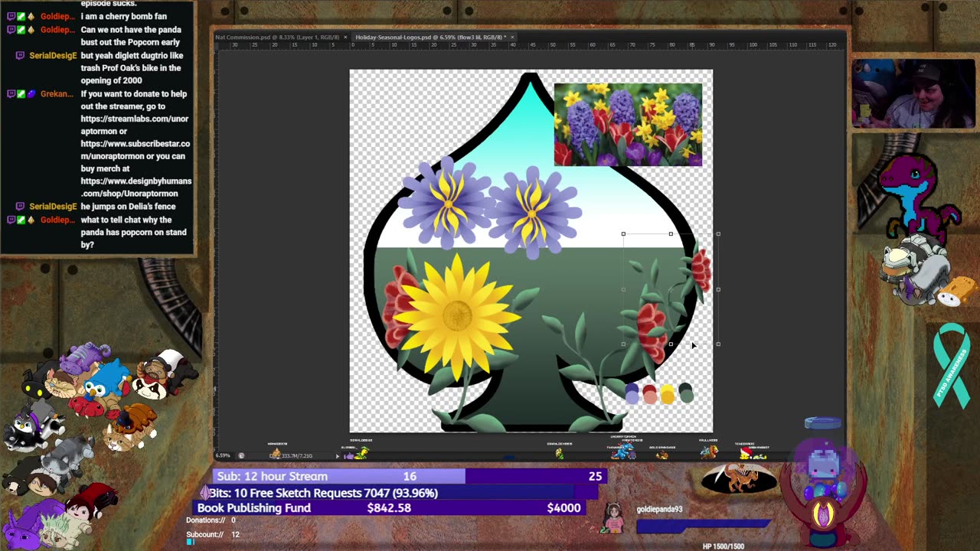Select the Holiday-Seasonal-Logos.psd document tab

click(430, 37)
